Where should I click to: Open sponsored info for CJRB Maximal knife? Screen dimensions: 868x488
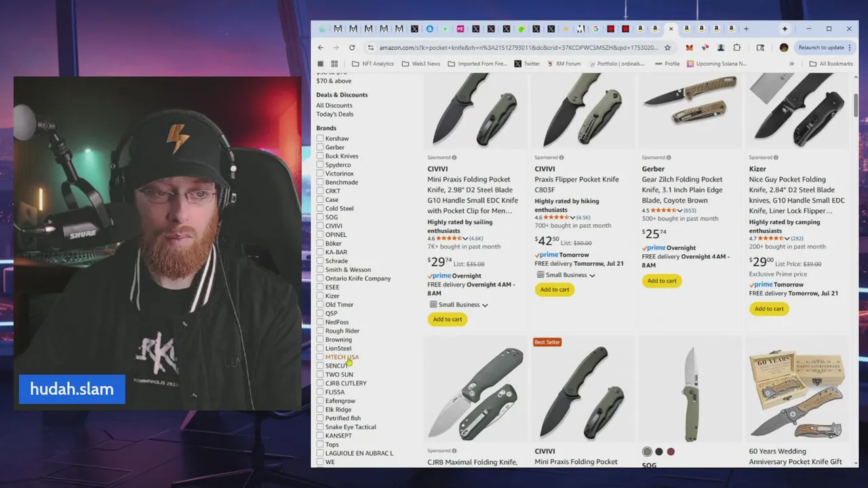pyautogui.click(x=454, y=451)
